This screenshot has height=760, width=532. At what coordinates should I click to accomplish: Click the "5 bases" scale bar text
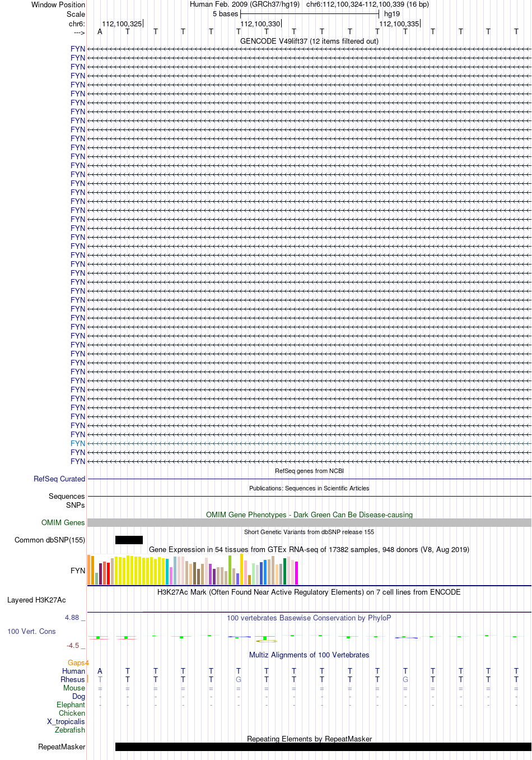pyautogui.click(x=225, y=13)
